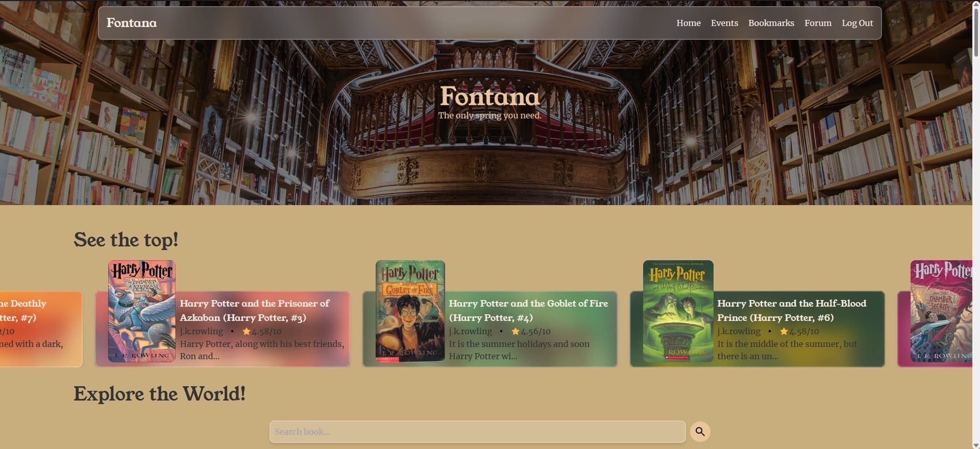Click author j.k.rowling on Half-Blood Prince card

[x=739, y=331]
